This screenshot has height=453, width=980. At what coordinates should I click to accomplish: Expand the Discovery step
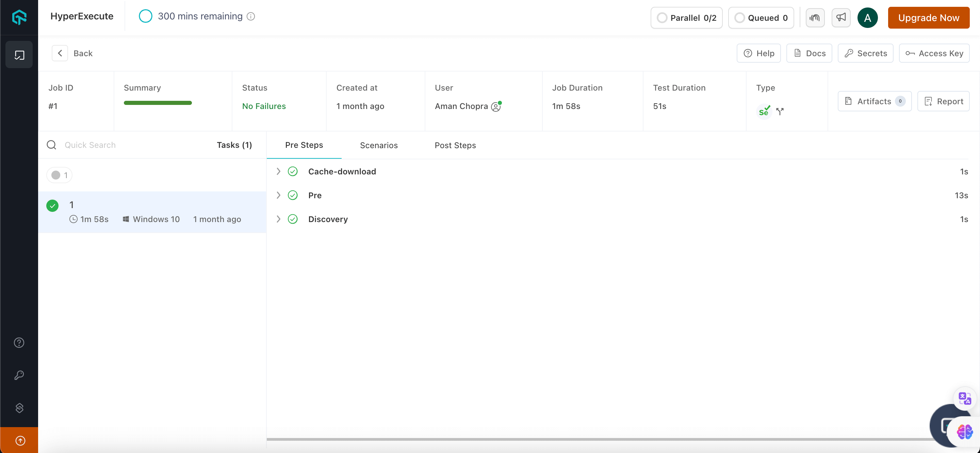pyautogui.click(x=278, y=219)
